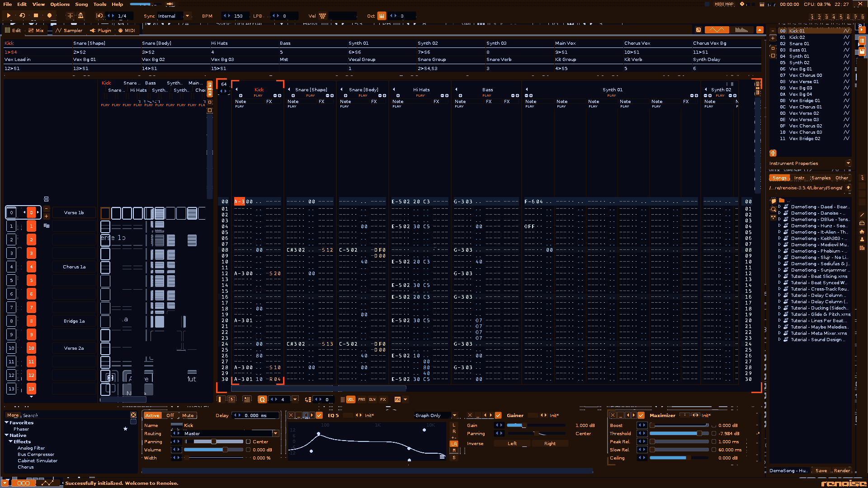Enable record mode in the transport
Image resolution: width=868 pixels, height=488 pixels.
pos(50,15)
